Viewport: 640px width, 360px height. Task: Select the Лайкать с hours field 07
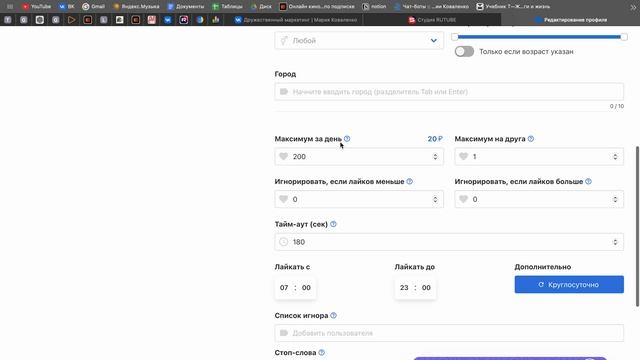[x=284, y=288]
